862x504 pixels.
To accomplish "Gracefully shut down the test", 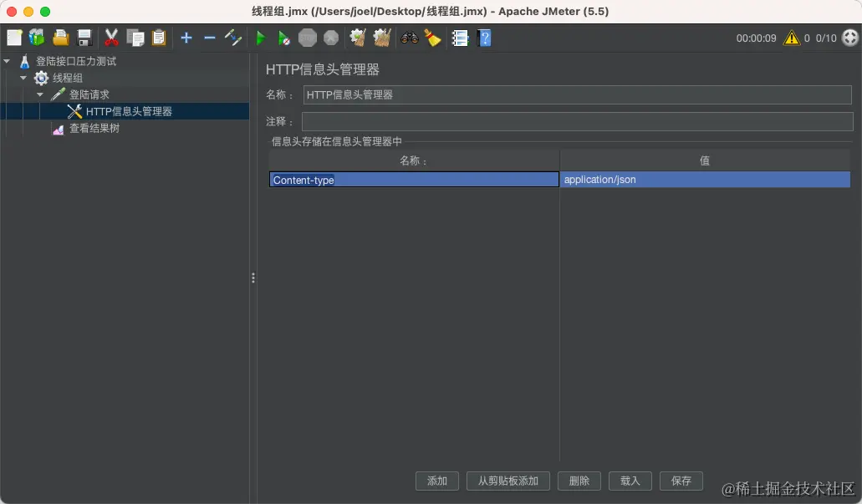I will pyautogui.click(x=330, y=38).
